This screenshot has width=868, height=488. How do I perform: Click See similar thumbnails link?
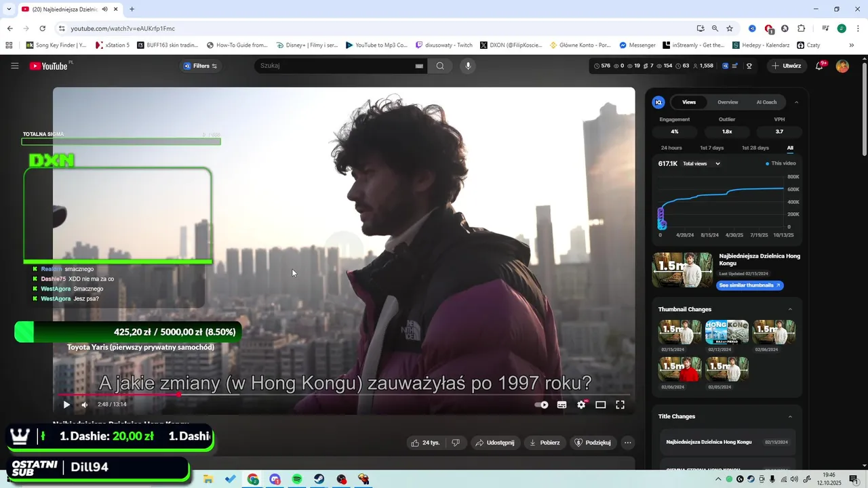tap(749, 285)
